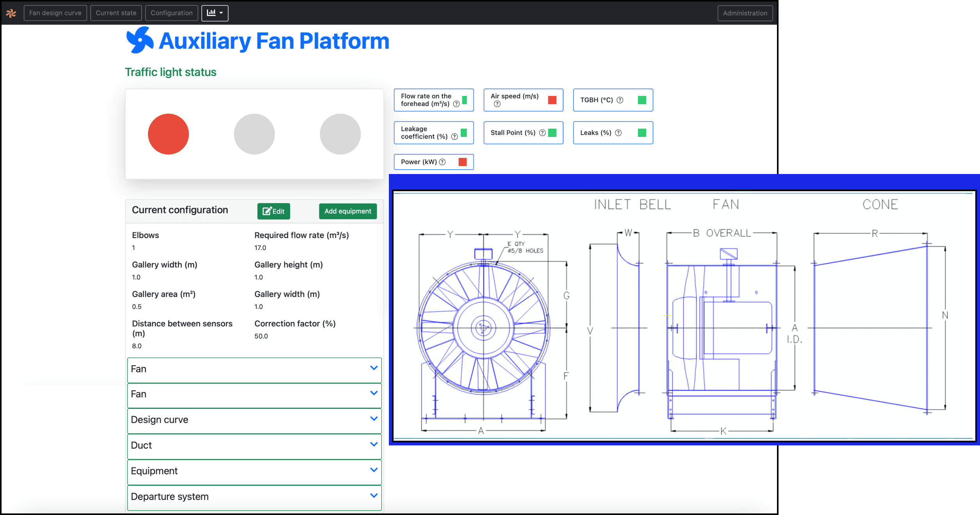Click the Stall Point help icon

pos(542,133)
